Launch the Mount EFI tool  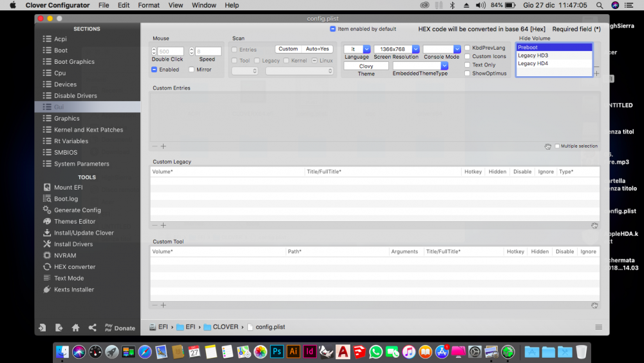(x=68, y=187)
